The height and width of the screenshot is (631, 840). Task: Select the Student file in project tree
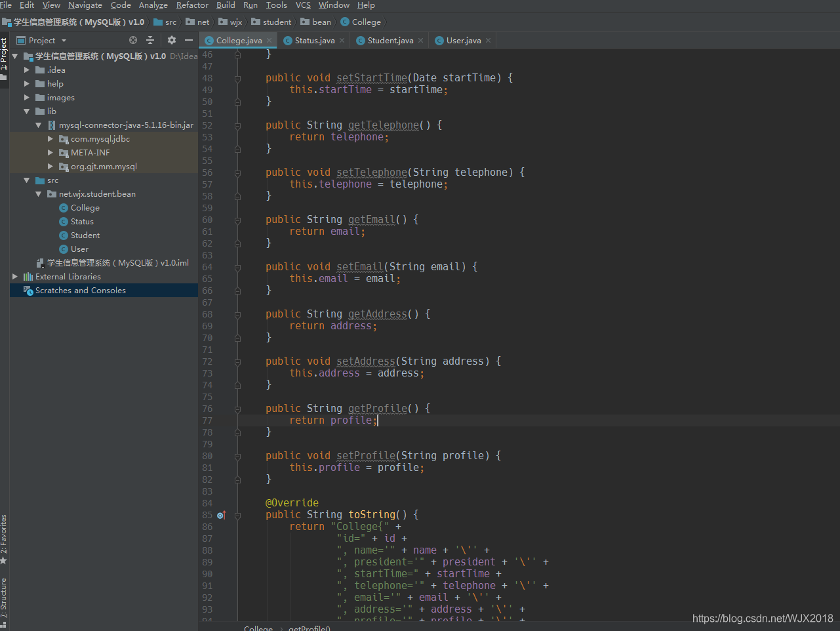85,235
